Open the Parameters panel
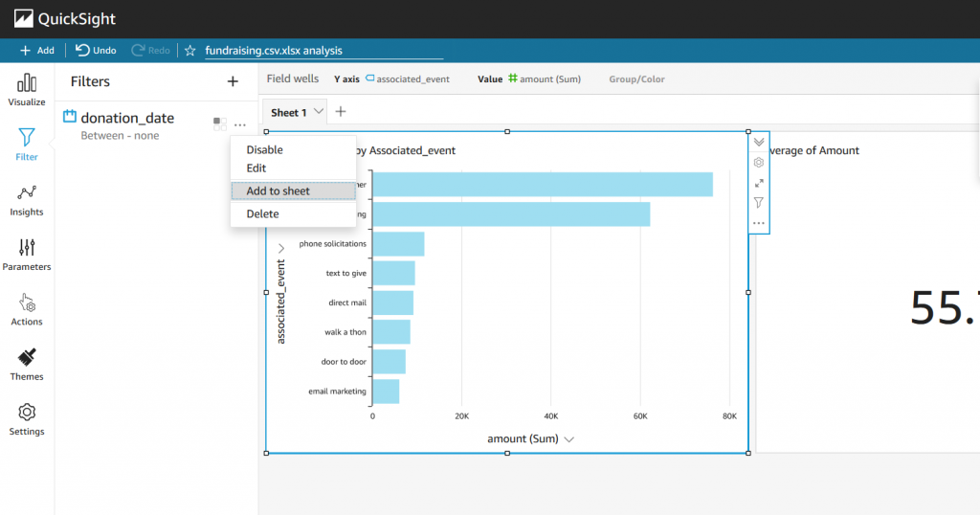This screenshot has width=980, height=515. (27, 255)
